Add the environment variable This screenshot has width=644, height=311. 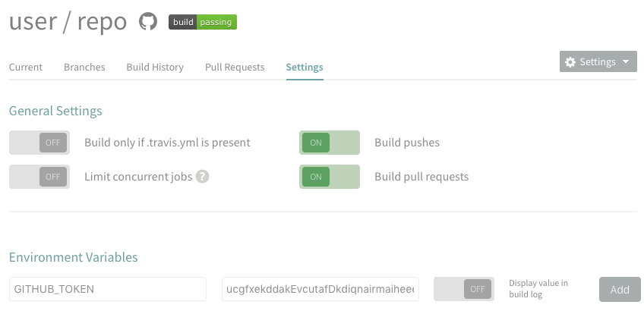pyautogui.click(x=620, y=290)
